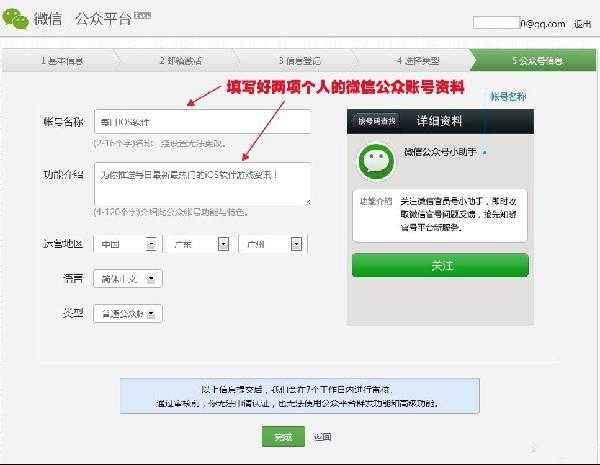The image size is (600, 465).
Task: Select step 5 公众号信息 tab
Action: pos(537,61)
